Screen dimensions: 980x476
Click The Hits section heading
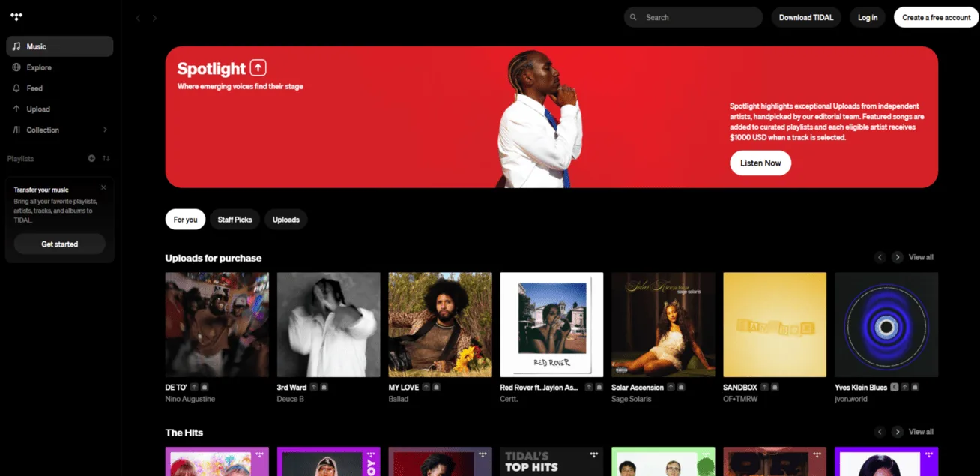click(x=184, y=433)
